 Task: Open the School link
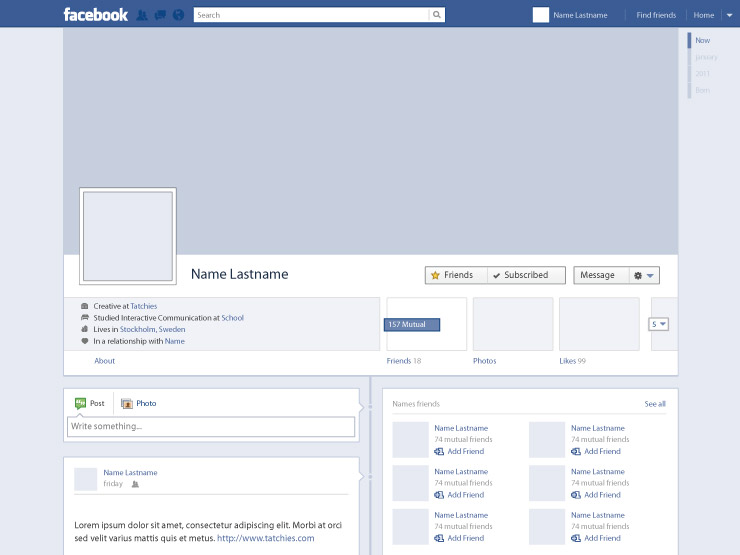click(233, 318)
